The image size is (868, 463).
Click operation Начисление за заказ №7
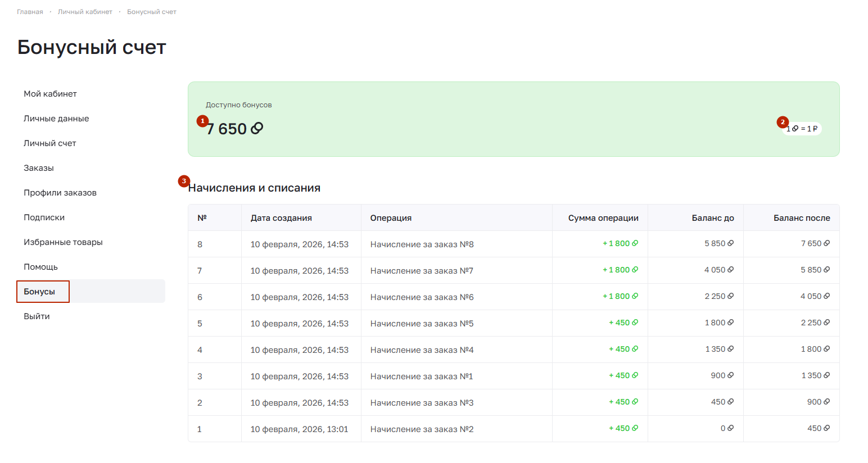422,271
